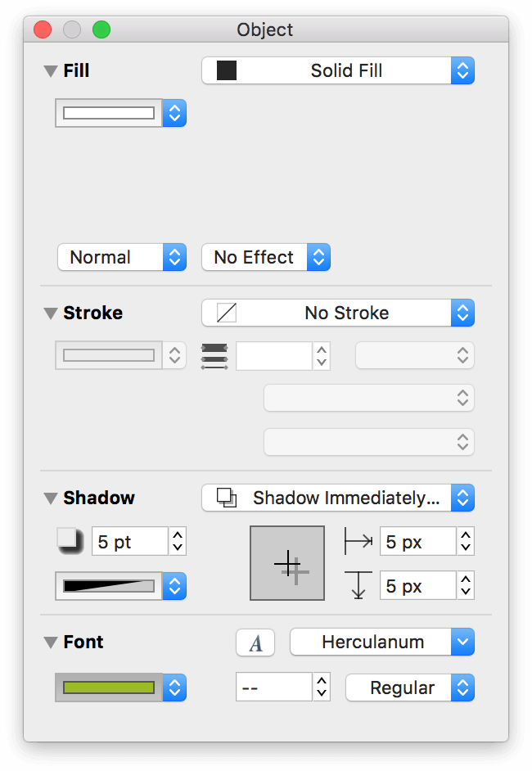This screenshot has width=532, height=771.
Task: Click the 5 pt shadow blur field
Action: tap(130, 541)
